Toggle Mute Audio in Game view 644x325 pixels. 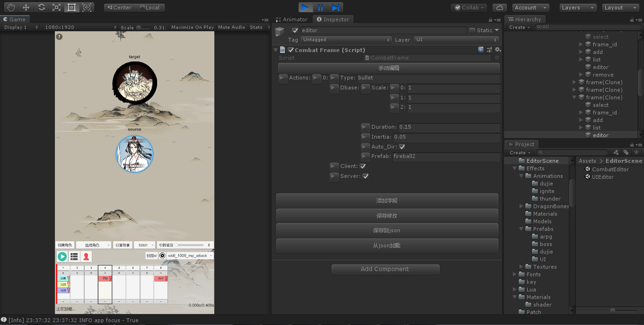click(x=231, y=27)
